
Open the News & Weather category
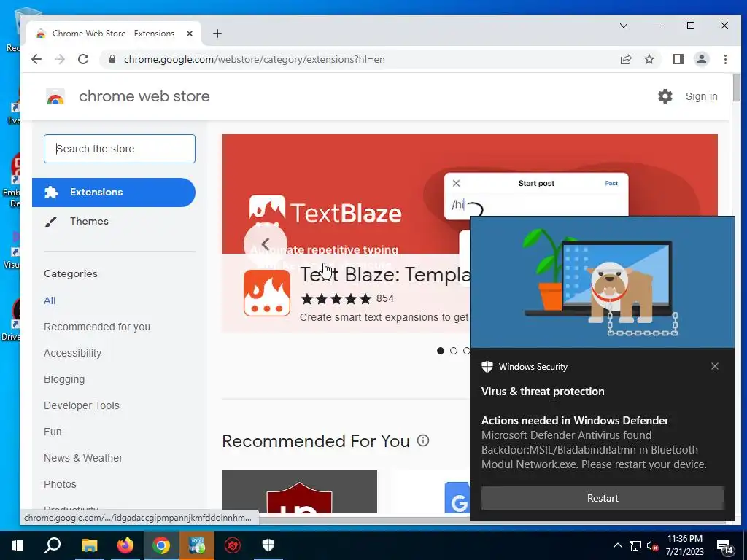(83, 458)
